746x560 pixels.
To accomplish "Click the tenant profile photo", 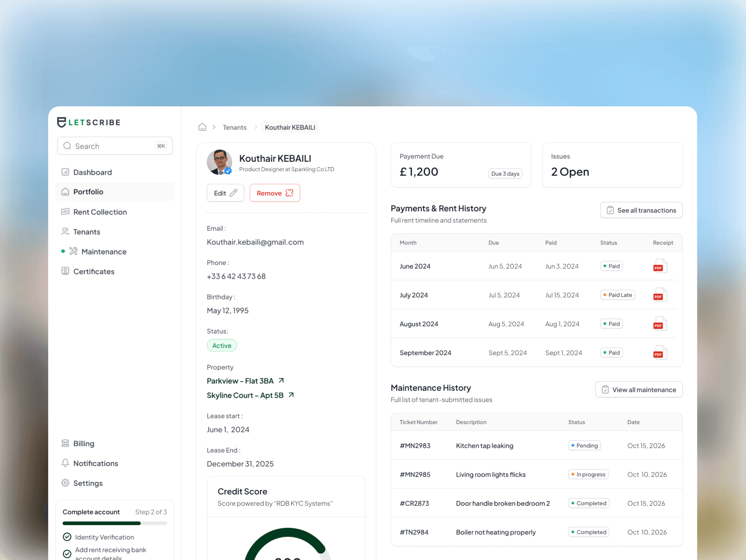I will coord(220,162).
